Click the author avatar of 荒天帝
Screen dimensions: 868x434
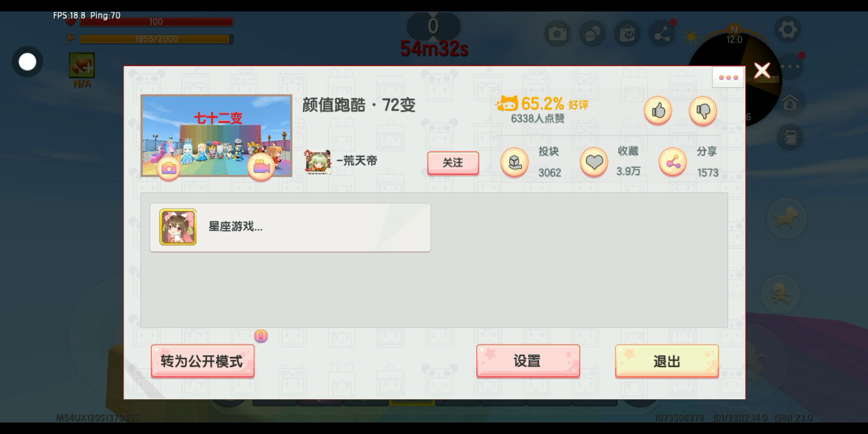pyautogui.click(x=318, y=162)
